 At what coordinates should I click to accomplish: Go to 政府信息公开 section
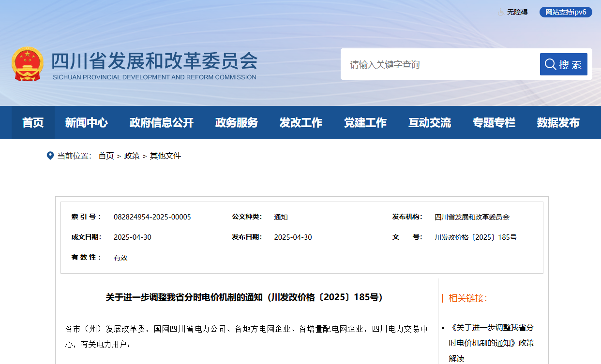[x=161, y=123]
